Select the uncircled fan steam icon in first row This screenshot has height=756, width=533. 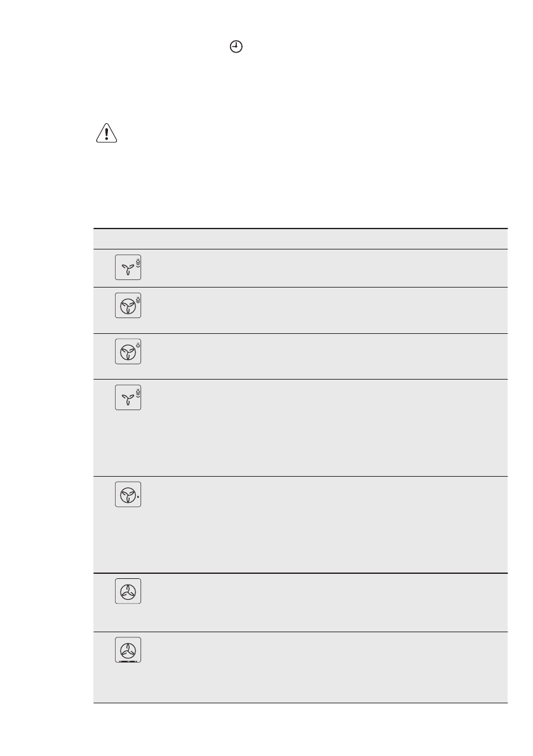click(128, 269)
